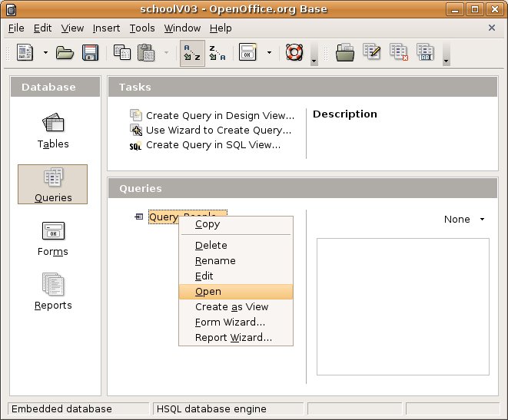Minimize the OpenOffice Base window
The image size is (508, 420).
pos(455,9)
